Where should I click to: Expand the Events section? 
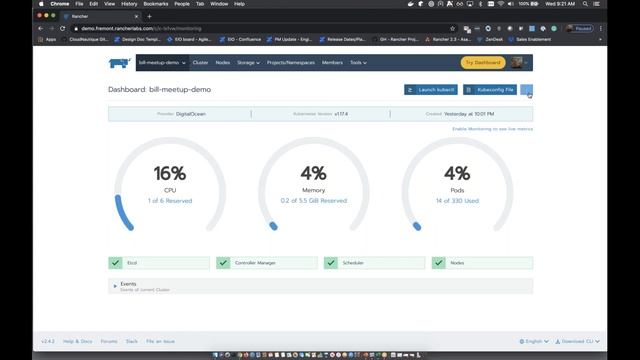(320, 286)
